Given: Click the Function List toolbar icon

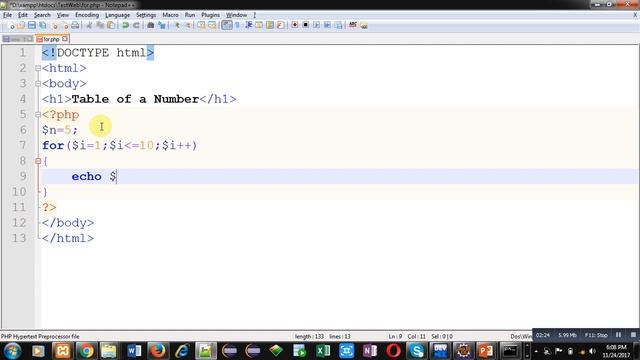Looking at the screenshot, I should tap(280, 25).
